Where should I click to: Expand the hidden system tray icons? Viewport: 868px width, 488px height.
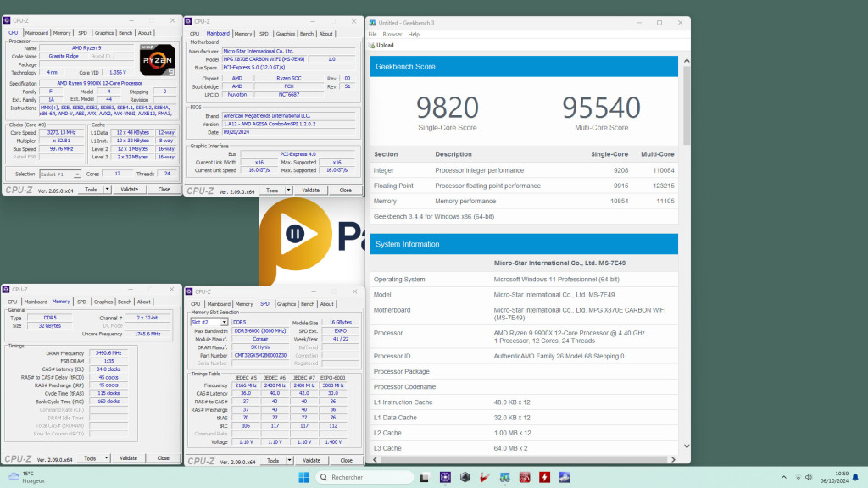(x=782, y=477)
